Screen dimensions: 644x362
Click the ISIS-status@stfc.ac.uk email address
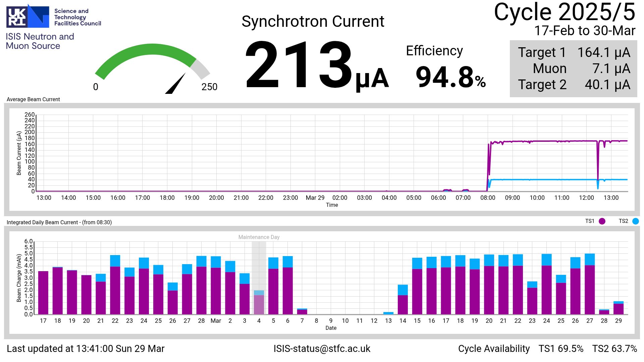click(x=322, y=349)
